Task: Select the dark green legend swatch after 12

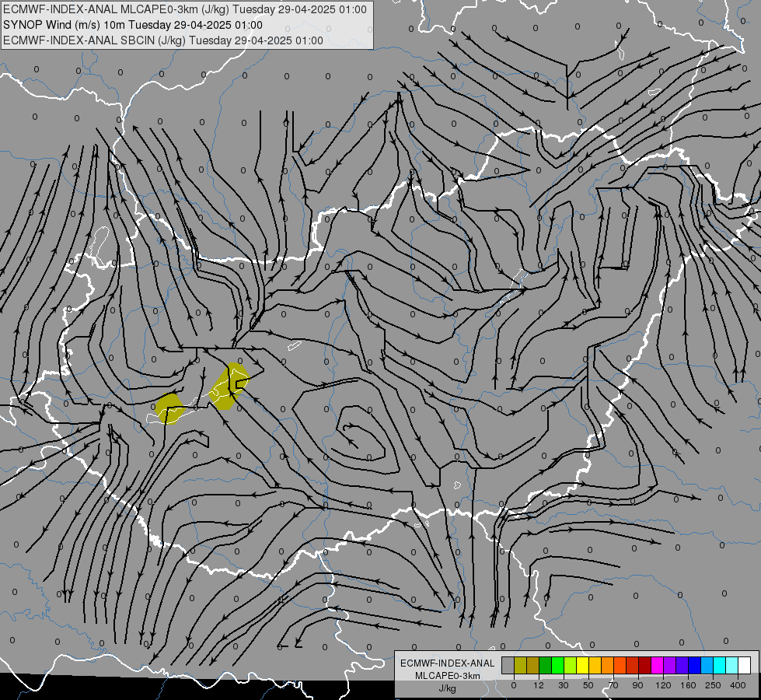Action: tap(545, 665)
